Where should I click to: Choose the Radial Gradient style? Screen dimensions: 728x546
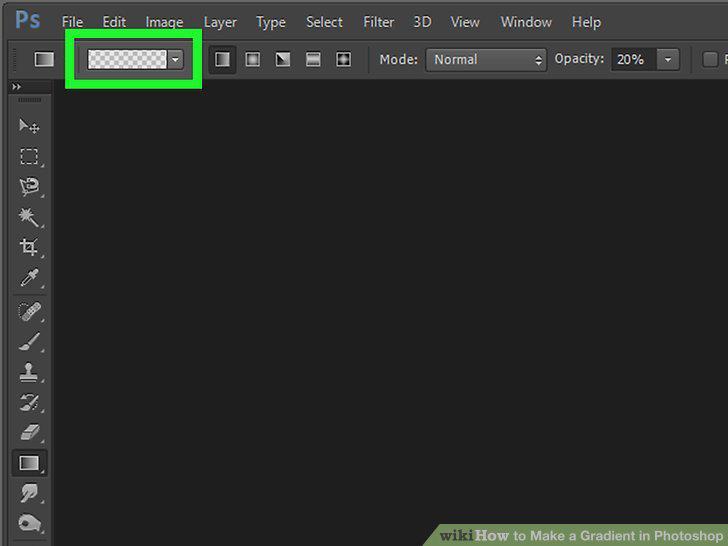coord(253,59)
